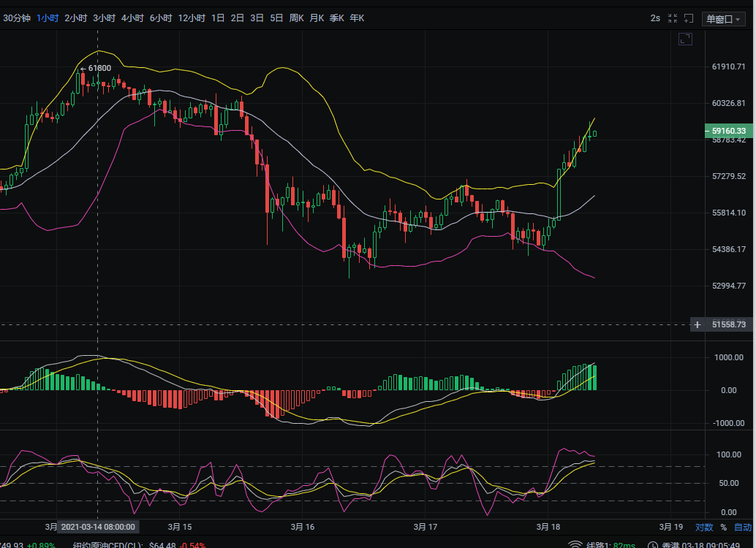This screenshot has width=756, height=548.
Task: Click the 年K yearly chart button
Action: [x=357, y=18]
